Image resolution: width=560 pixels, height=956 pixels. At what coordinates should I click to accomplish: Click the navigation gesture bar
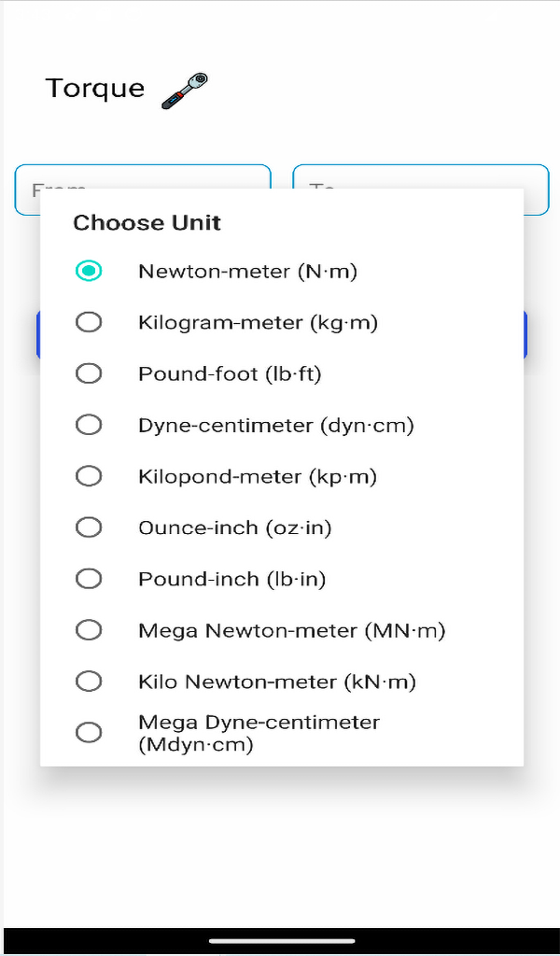click(280, 941)
